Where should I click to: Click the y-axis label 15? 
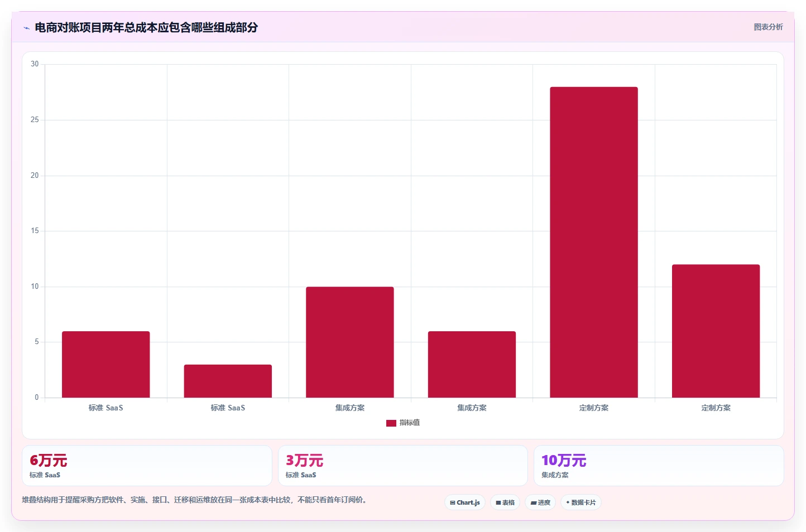point(35,231)
